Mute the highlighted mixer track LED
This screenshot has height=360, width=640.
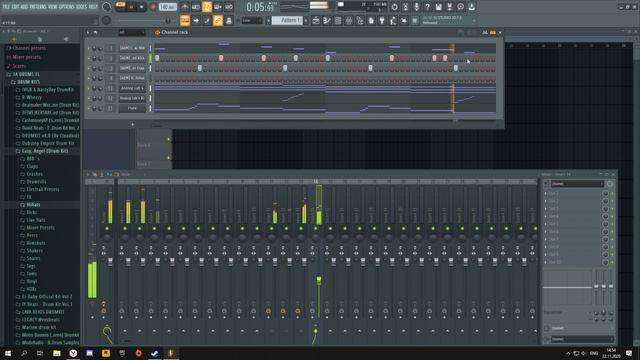[316, 228]
